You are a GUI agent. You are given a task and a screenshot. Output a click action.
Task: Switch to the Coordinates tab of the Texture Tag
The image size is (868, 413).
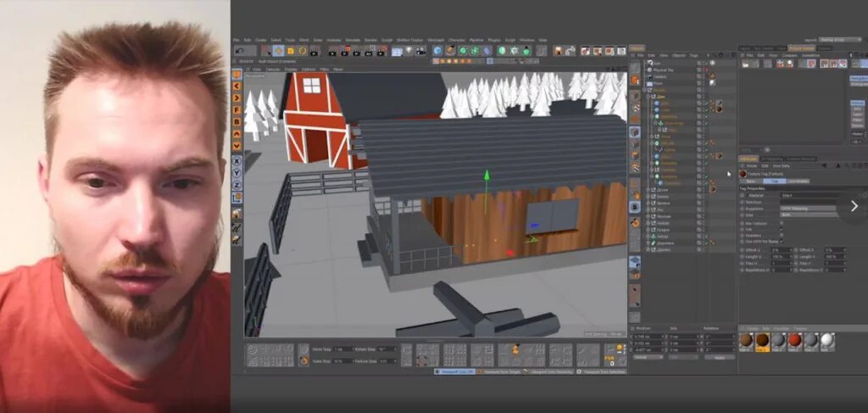(x=798, y=181)
